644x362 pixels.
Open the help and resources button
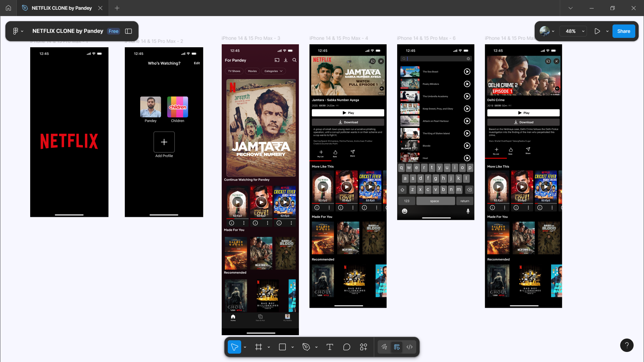pos(627,345)
